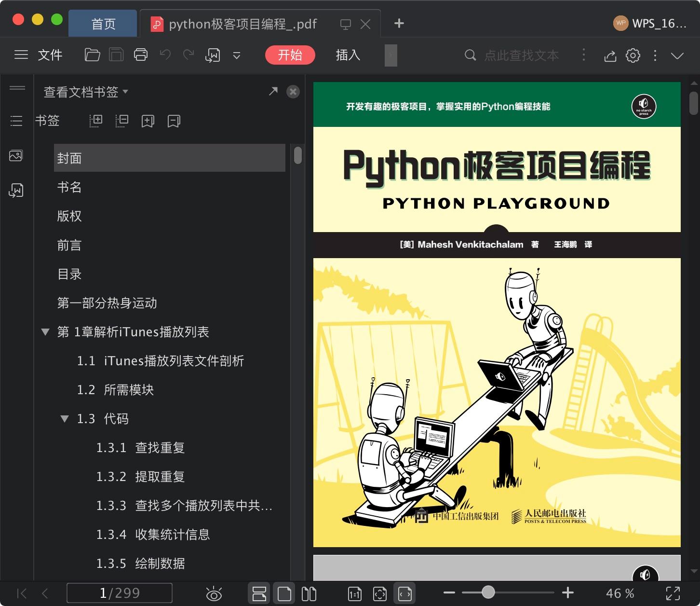Close the bookmark side panel
Viewport: 700px width, 606px height.
[293, 92]
